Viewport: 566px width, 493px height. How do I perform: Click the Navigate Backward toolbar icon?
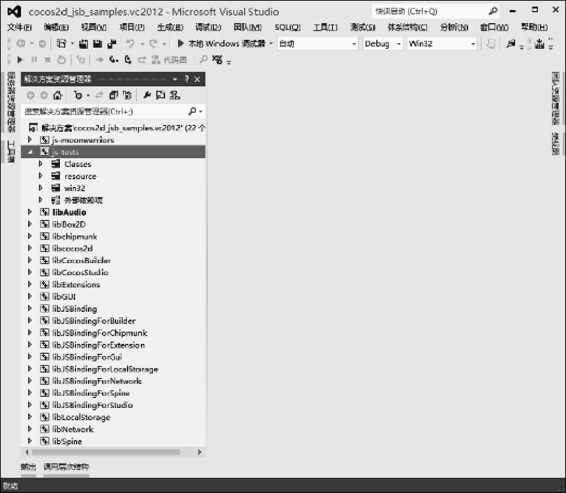click(21, 44)
